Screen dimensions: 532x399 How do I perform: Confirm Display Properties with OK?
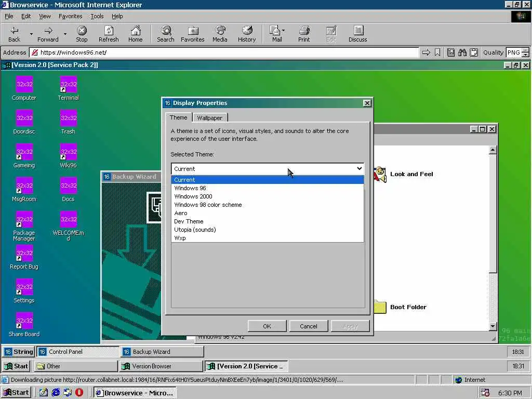click(267, 326)
